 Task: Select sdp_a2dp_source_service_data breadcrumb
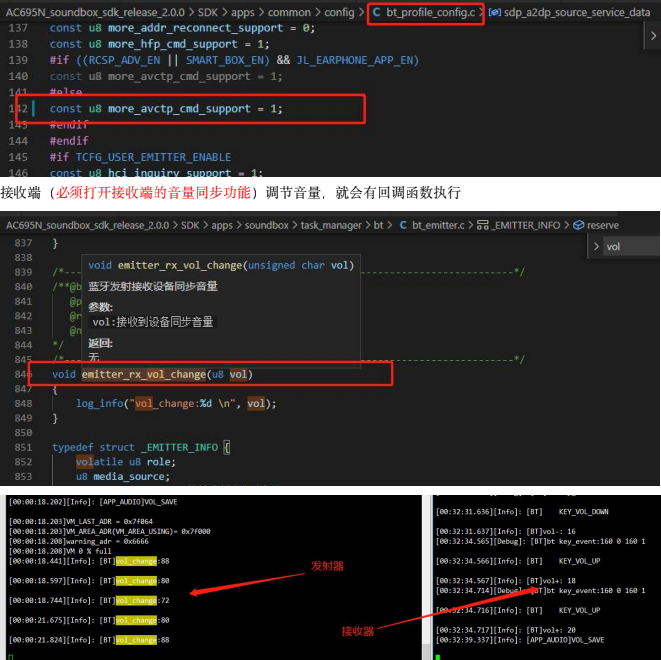[577, 13]
